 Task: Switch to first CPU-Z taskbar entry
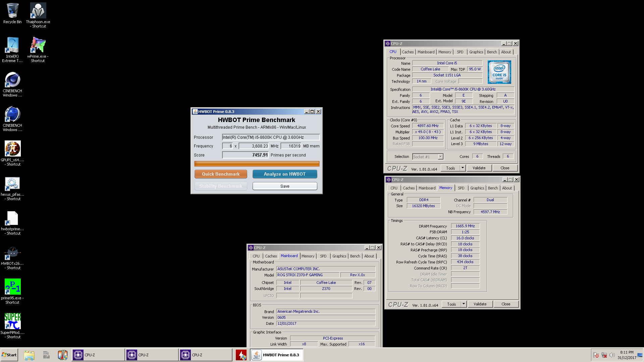click(x=98, y=355)
